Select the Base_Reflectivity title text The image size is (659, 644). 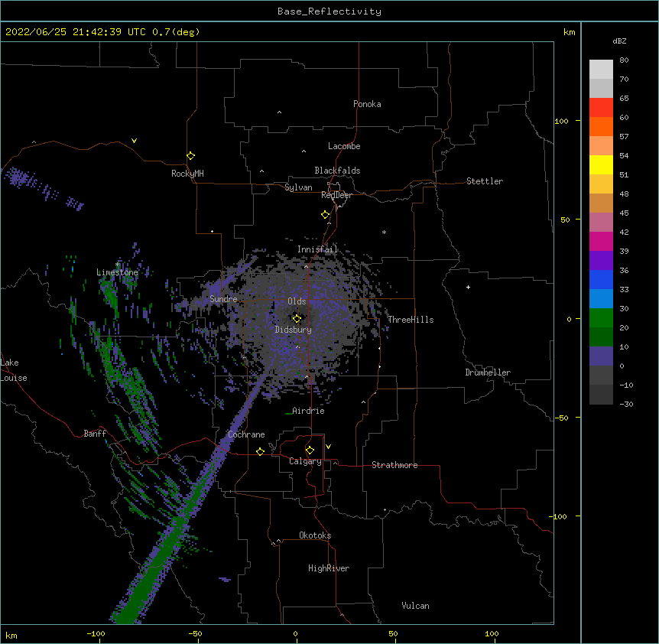tap(329, 11)
